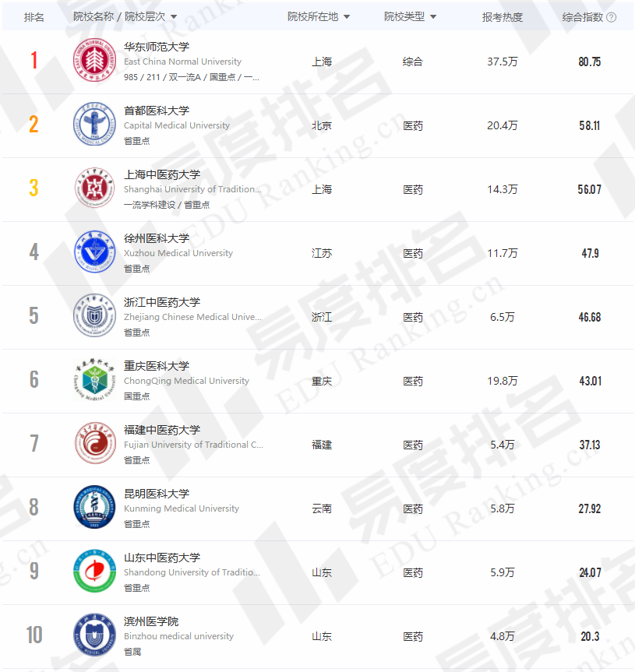Sort by 报考热度 column header

(x=502, y=17)
